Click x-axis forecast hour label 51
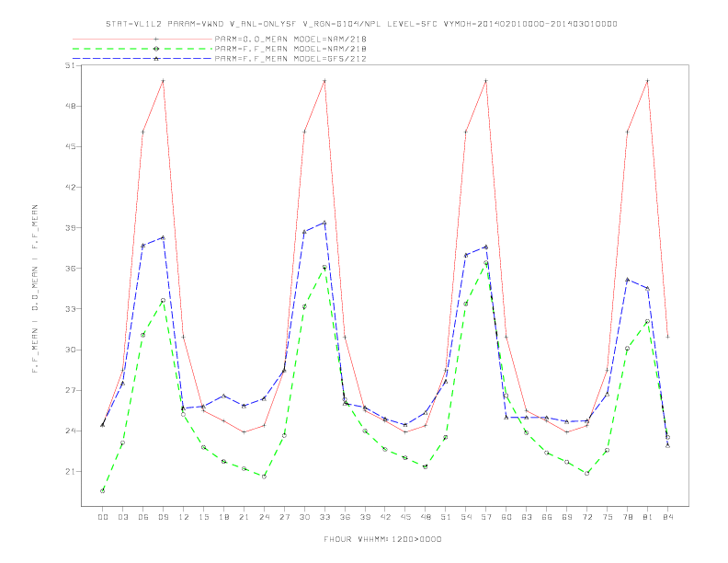The height and width of the screenshot is (563, 728). pyautogui.click(x=446, y=517)
